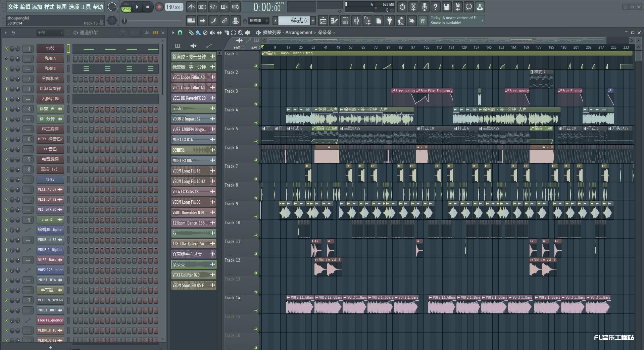Click the shopping cart content library icon
The width and height of the screenshot is (644, 350).
tap(423, 21)
